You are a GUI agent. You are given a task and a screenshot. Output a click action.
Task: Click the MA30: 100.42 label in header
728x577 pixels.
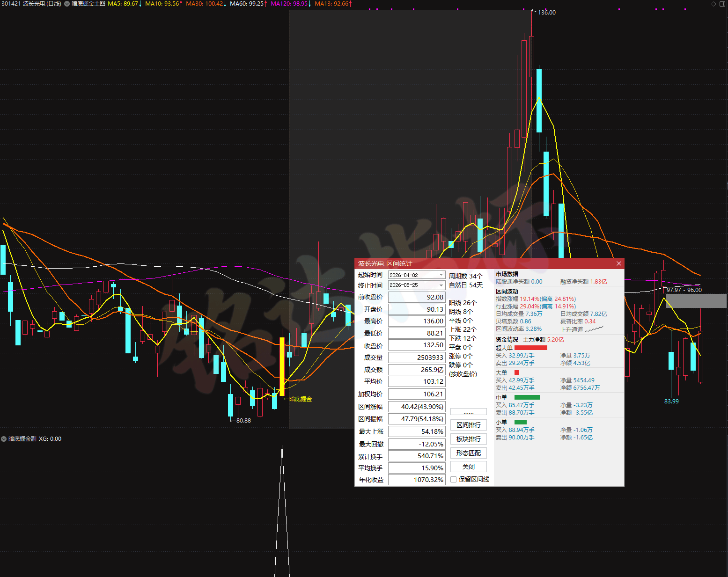206,4
